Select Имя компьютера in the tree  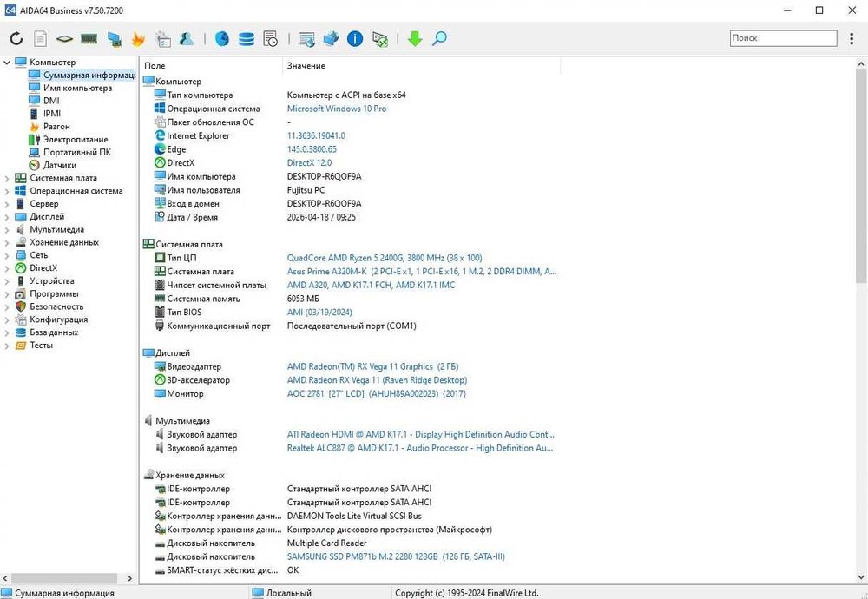pyautogui.click(x=77, y=88)
